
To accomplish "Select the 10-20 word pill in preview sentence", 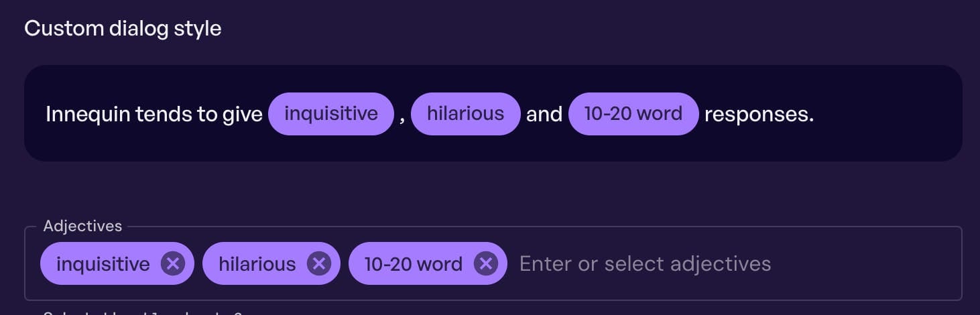I will (x=633, y=114).
